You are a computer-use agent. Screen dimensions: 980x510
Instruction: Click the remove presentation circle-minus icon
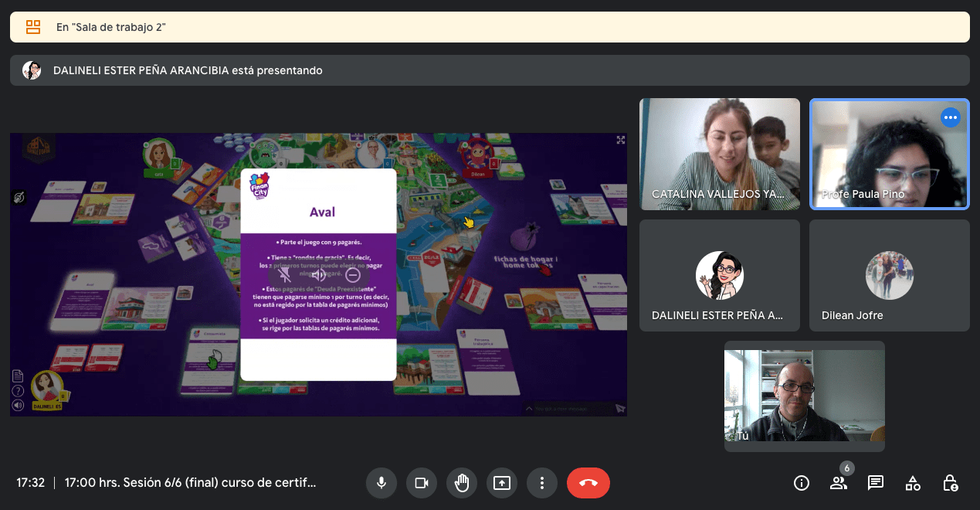(x=353, y=274)
